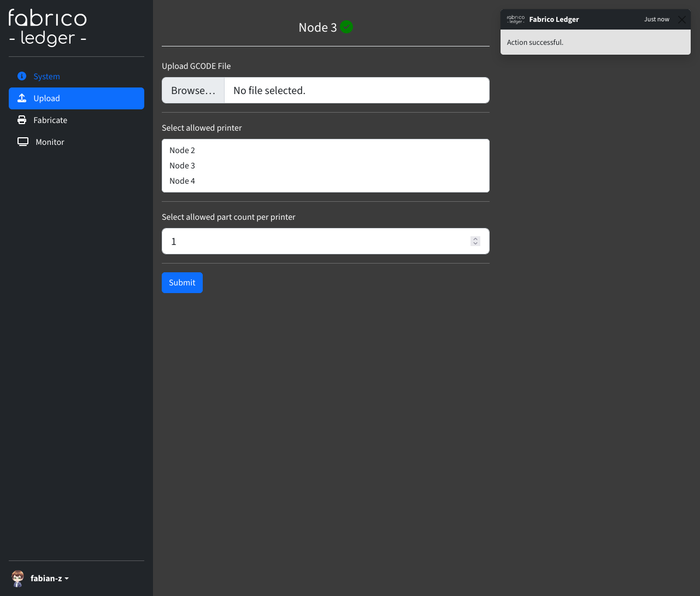Image resolution: width=700 pixels, height=596 pixels.
Task: Click 'Select allowed part count per printer' label
Action: click(x=228, y=217)
